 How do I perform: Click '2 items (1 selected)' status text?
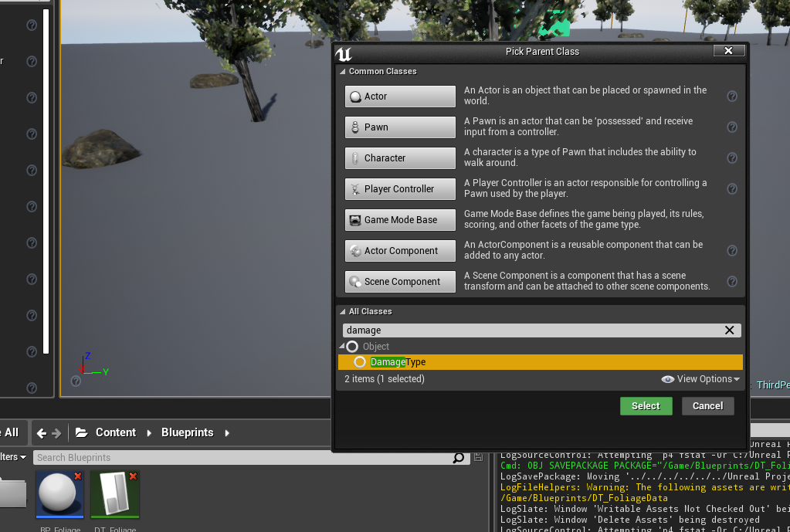point(385,379)
